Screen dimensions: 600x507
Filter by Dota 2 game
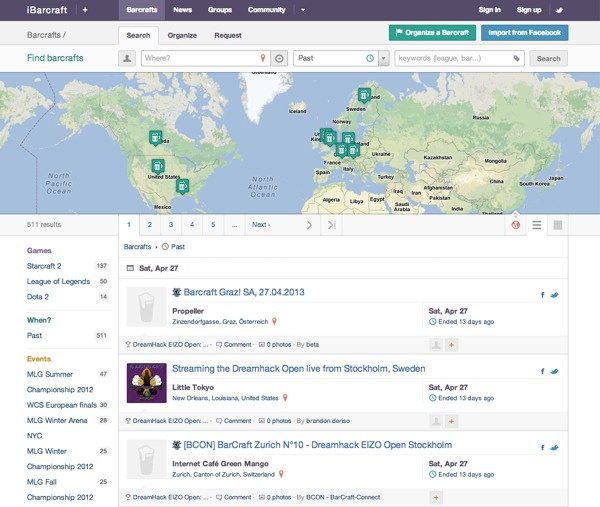coord(38,297)
